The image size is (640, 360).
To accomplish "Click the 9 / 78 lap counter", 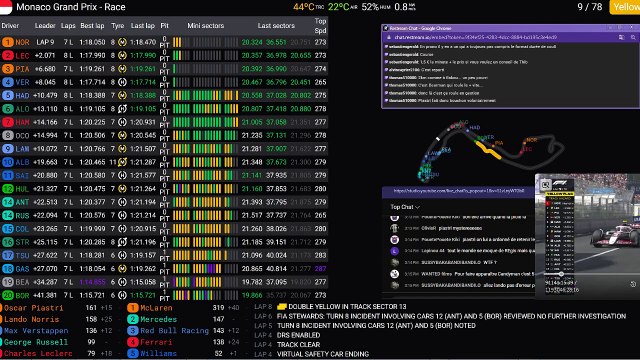I will [x=589, y=7].
